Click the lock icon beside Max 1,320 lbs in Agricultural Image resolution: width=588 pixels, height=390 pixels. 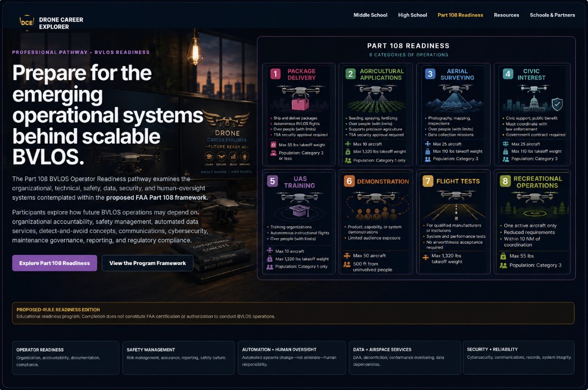coord(348,152)
